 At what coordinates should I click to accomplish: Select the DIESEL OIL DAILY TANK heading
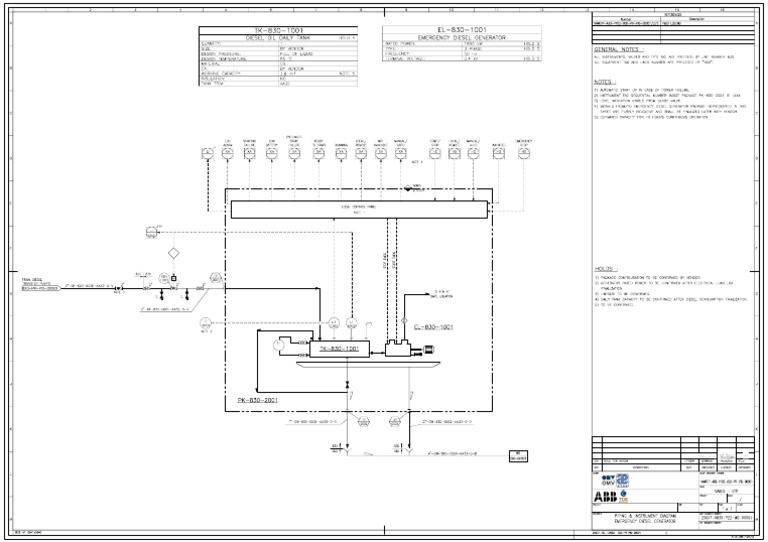[278, 38]
